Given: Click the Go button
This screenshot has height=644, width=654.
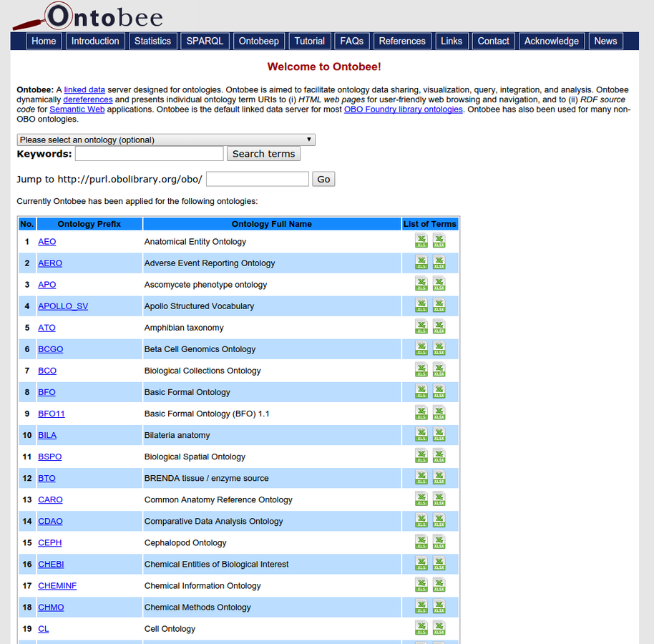Looking at the screenshot, I should [323, 180].
